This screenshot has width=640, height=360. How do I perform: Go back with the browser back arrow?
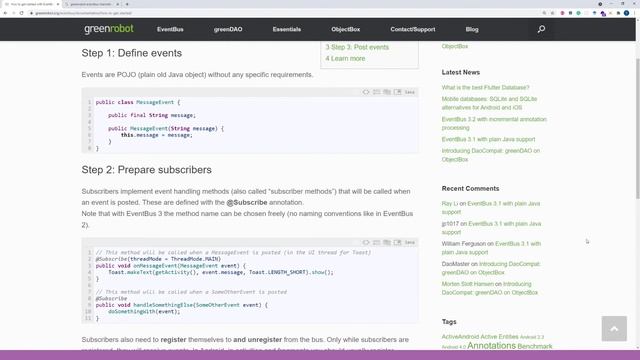pos(5,13)
